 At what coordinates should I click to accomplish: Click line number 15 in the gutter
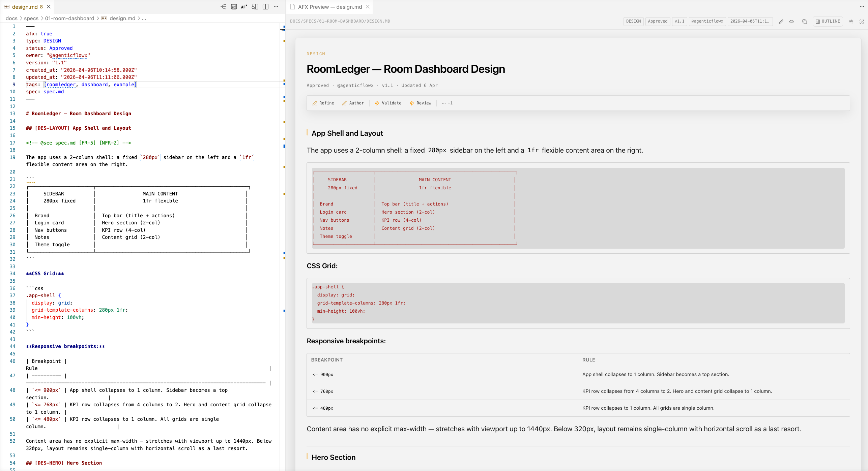pos(12,128)
